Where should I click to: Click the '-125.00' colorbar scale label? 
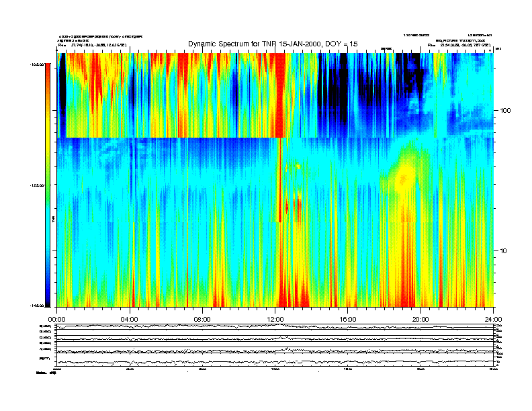(37, 185)
